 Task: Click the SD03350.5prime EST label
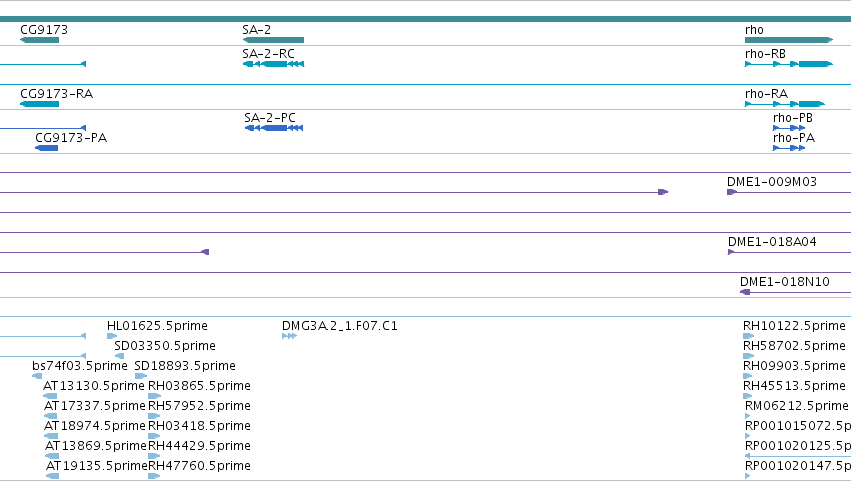164,346
